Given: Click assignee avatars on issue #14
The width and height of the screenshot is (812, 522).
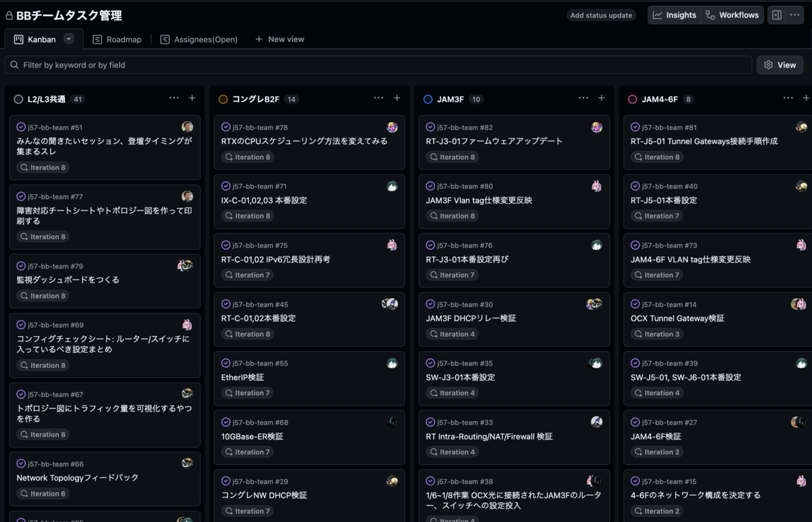Looking at the screenshot, I should tap(799, 304).
